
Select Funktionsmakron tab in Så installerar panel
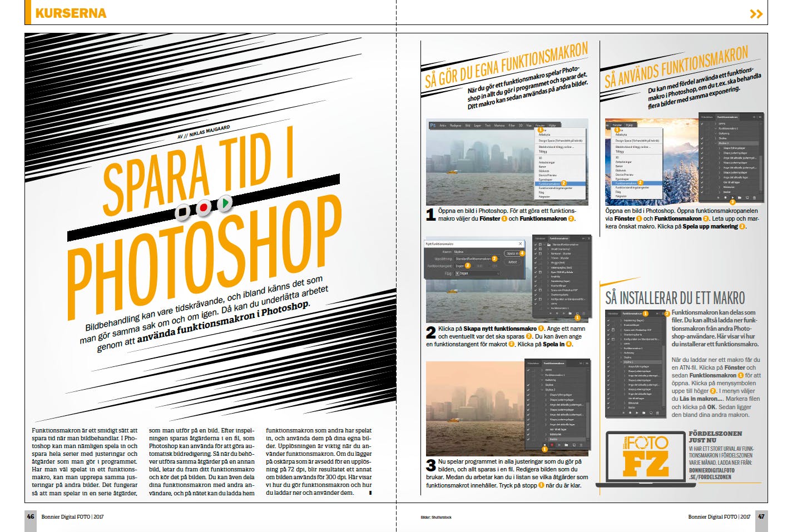pyautogui.click(x=632, y=314)
